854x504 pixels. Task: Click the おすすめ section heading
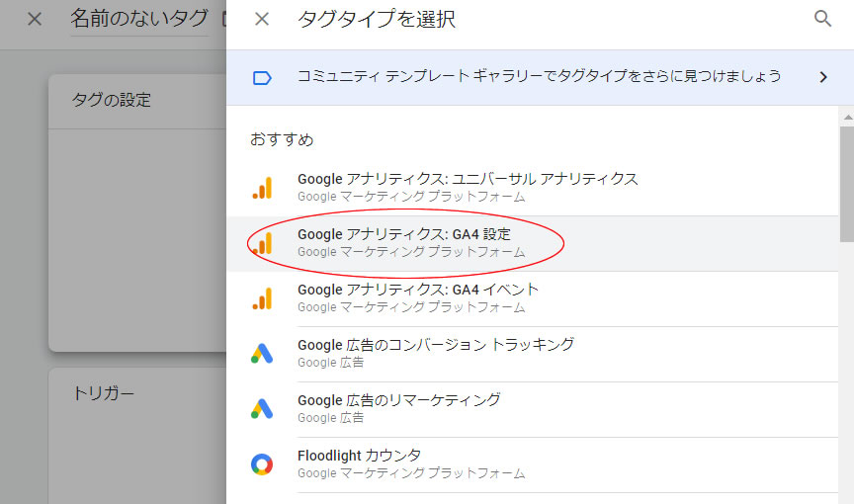click(x=282, y=140)
